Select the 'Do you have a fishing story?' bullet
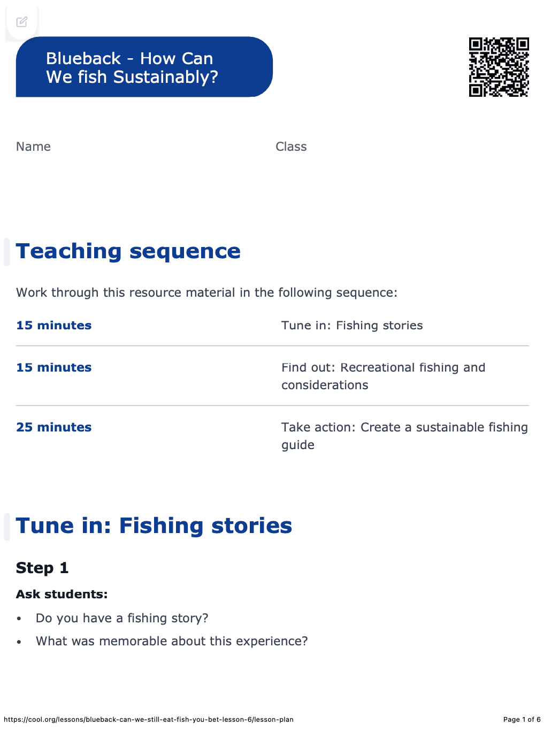Viewport: 551px width, 756px height. [122, 618]
